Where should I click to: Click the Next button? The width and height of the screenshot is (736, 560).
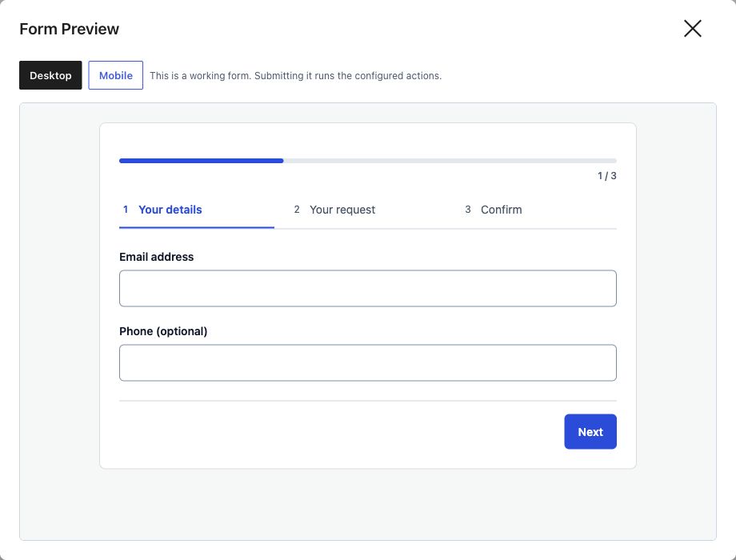click(590, 431)
